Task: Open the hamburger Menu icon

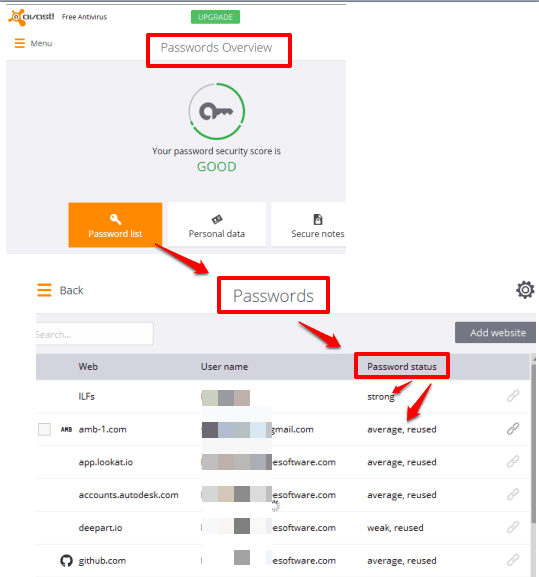Action: (19, 43)
